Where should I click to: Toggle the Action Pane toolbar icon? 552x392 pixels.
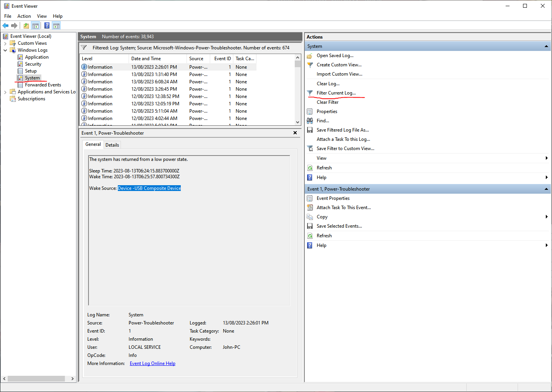click(56, 26)
